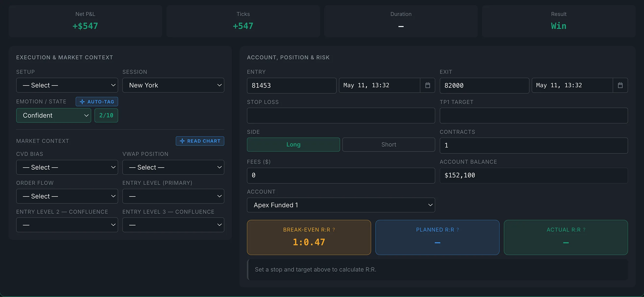Viewport: 644px width, 297px height.
Task: Open the Account dropdown showing Apex Funded 1
Action: 341,205
